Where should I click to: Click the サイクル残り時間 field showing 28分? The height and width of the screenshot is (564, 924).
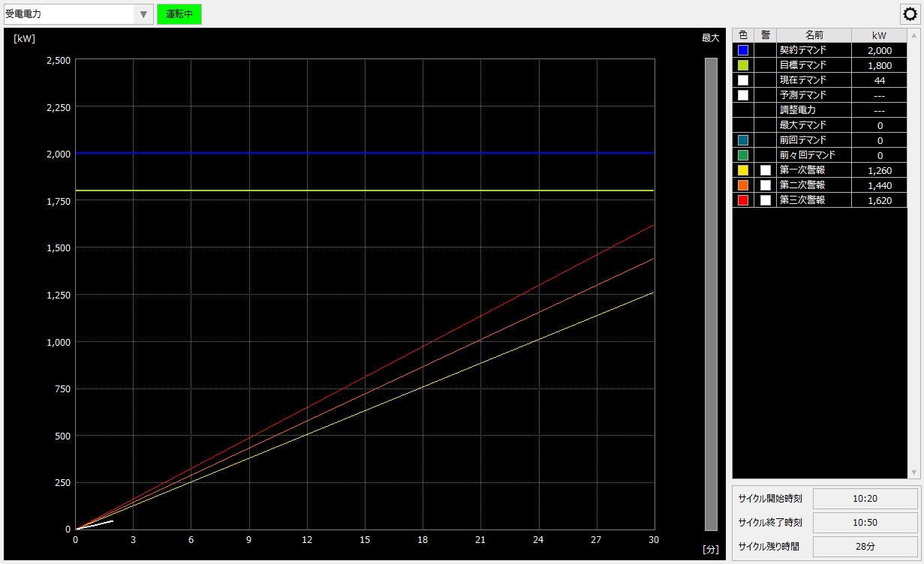(x=865, y=547)
